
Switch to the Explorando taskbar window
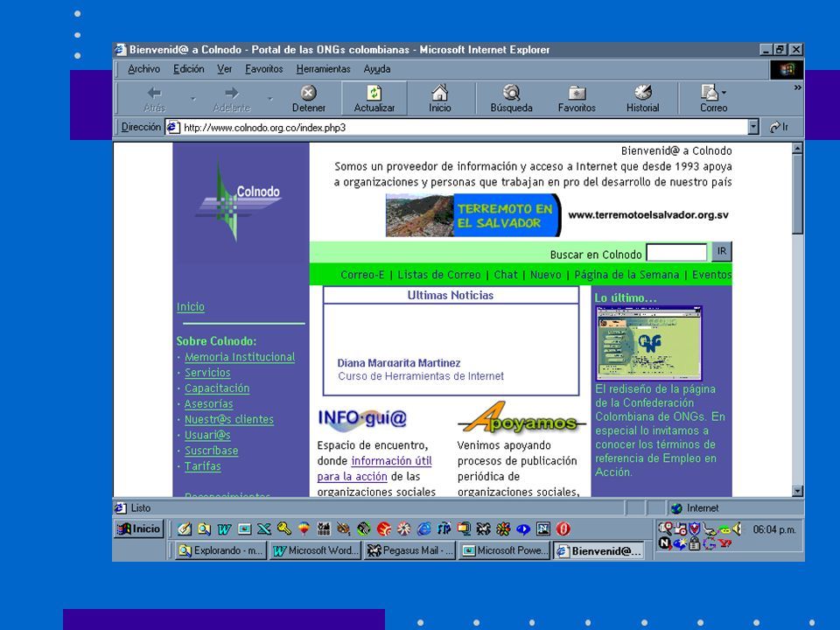220,550
